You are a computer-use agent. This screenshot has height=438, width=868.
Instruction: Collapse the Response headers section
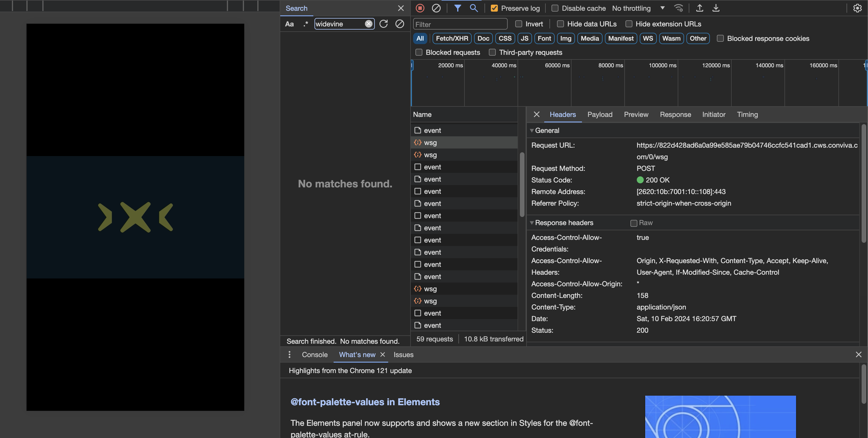[532, 223]
